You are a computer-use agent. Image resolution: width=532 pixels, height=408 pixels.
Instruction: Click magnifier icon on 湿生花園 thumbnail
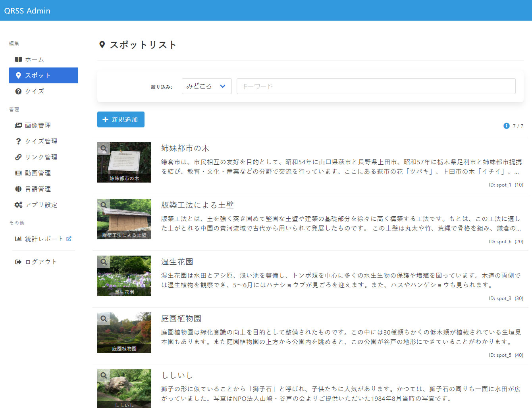pyautogui.click(x=104, y=262)
